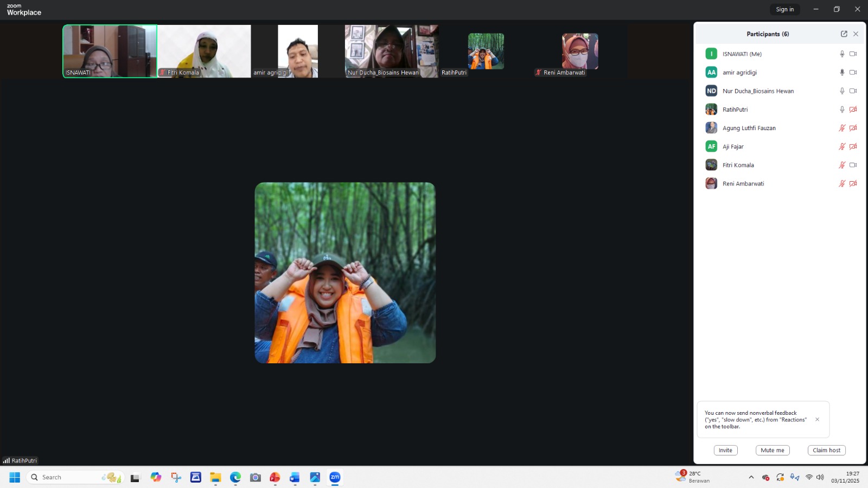Select Nur Ducha_Biosains Hewan video thumbnail
868x488 pixels.
(391, 51)
